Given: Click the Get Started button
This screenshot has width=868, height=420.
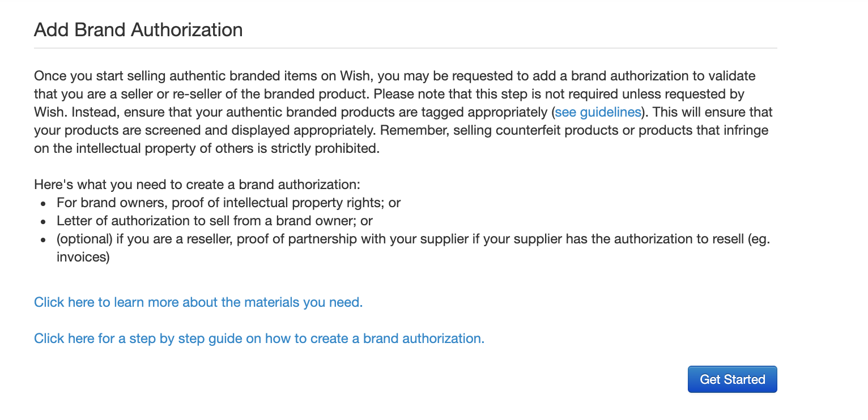Looking at the screenshot, I should click(732, 379).
